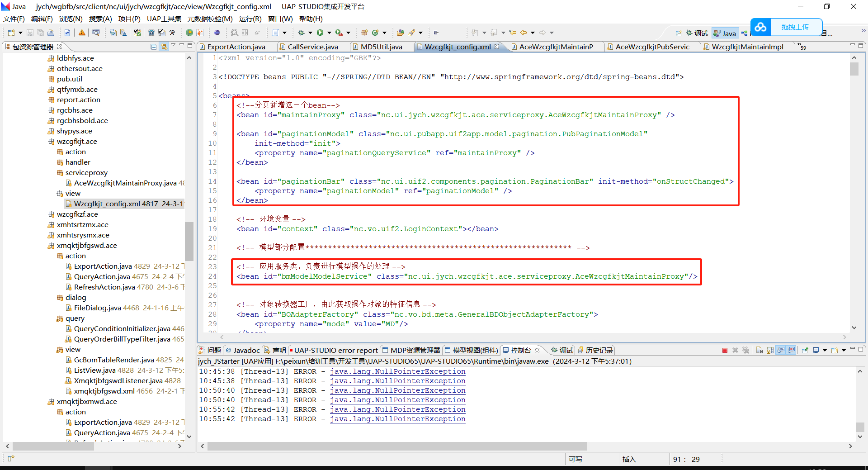Image resolution: width=868 pixels, height=470 pixels.
Task: Switch to the 问题 tab
Action: (x=210, y=350)
